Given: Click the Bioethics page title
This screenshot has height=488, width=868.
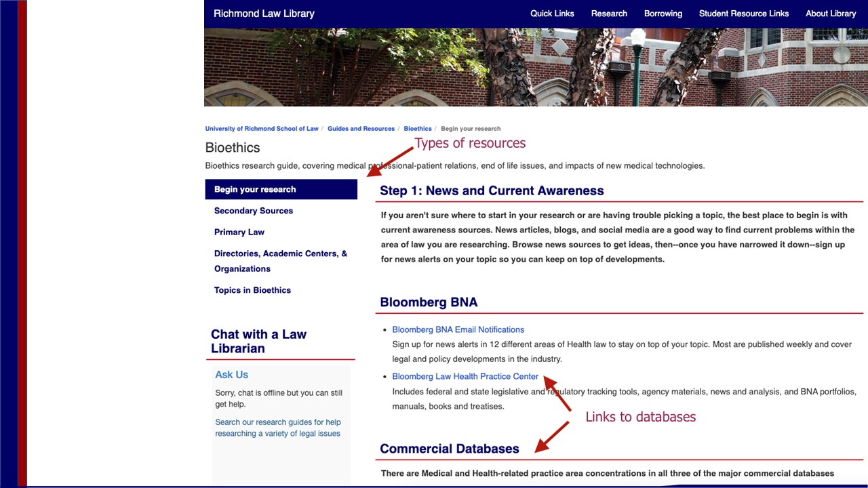Looking at the screenshot, I should point(233,148).
